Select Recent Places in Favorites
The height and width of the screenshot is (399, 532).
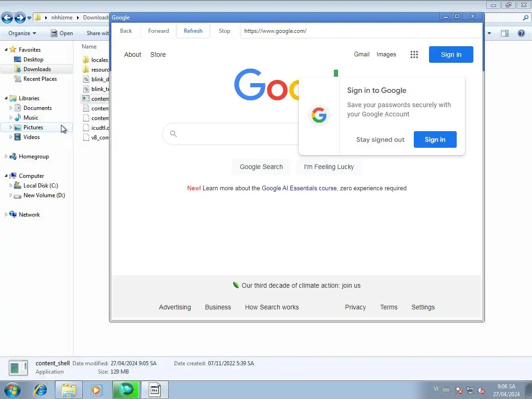coord(40,79)
